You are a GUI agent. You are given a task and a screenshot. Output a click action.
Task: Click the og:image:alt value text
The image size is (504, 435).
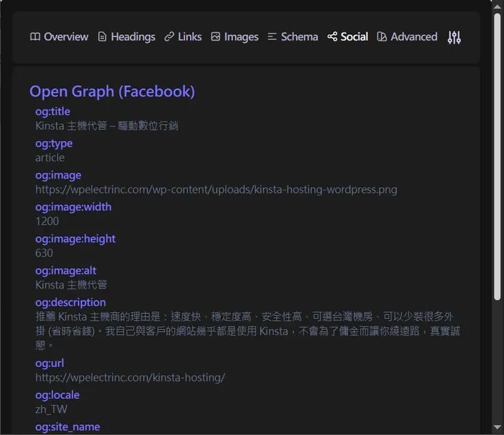point(71,285)
